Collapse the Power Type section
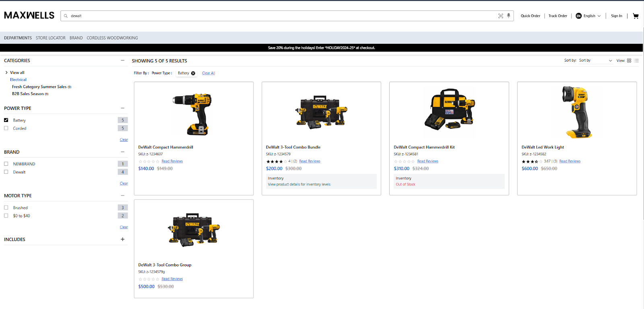644x309 pixels. point(122,108)
